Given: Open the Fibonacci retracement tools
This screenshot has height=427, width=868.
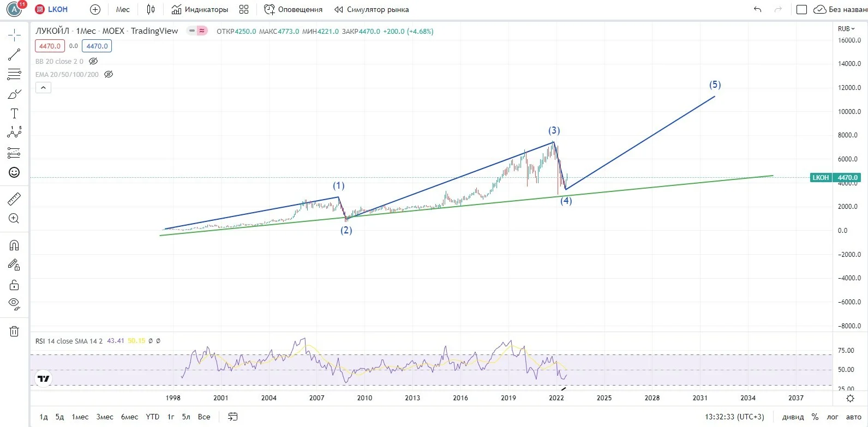Looking at the screenshot, I should point(14,74).
